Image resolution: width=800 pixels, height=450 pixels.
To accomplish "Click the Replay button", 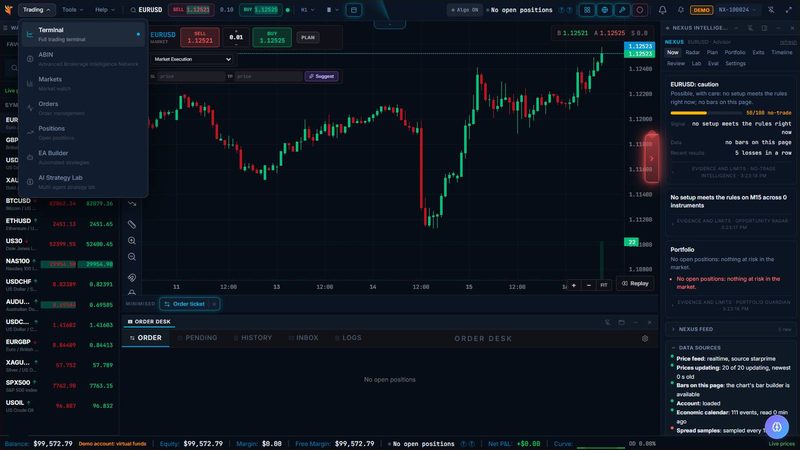I will coord(635,284).
